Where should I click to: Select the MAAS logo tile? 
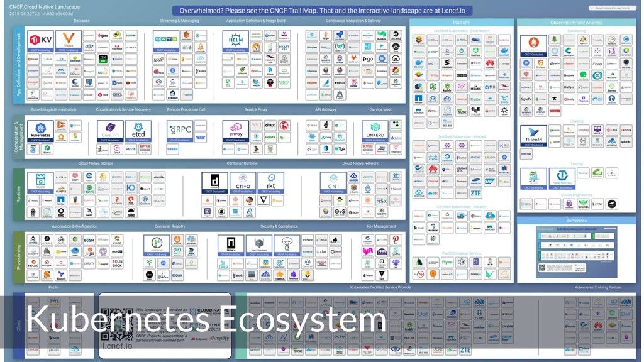point(33,263)
